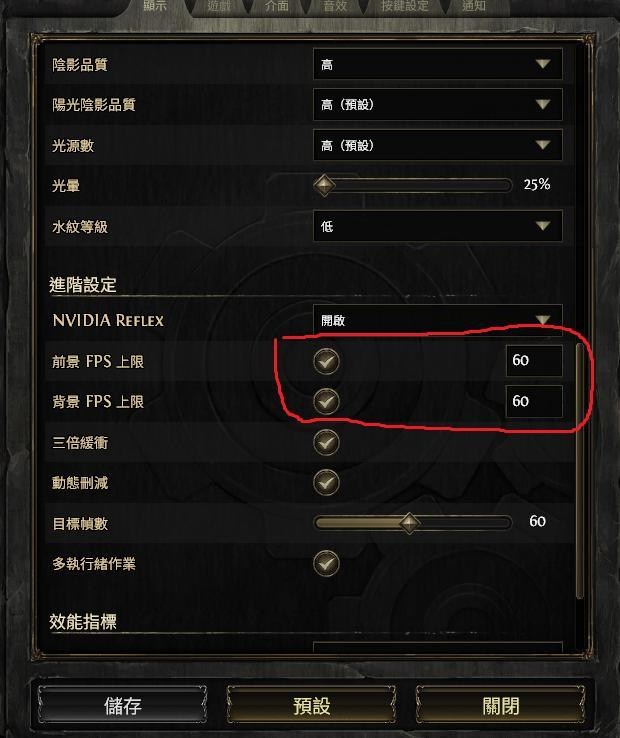This screenshot has width=620, height=738.
Task: Click the settings panel vertical scrollbar
Action: (580, 471)
